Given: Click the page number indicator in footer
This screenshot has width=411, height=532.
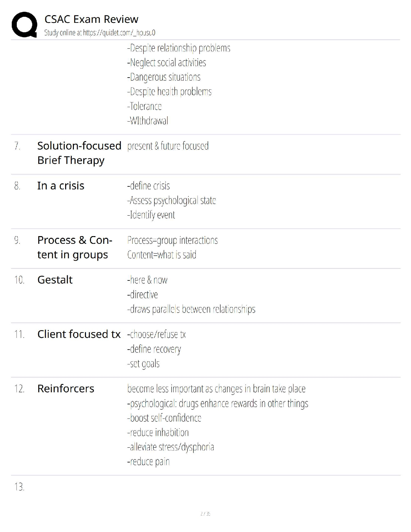Looking at the screenshot, I should 205,514.
